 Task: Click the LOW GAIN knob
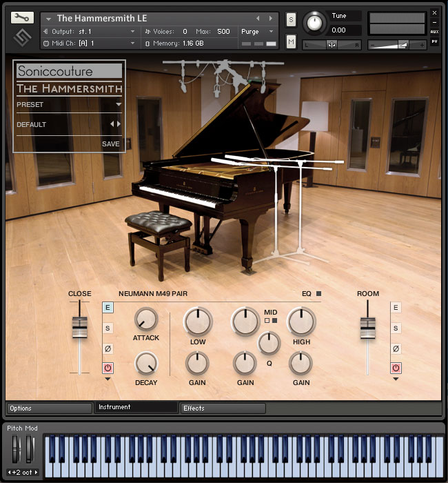pyautogui.click(x=197, y=364)
